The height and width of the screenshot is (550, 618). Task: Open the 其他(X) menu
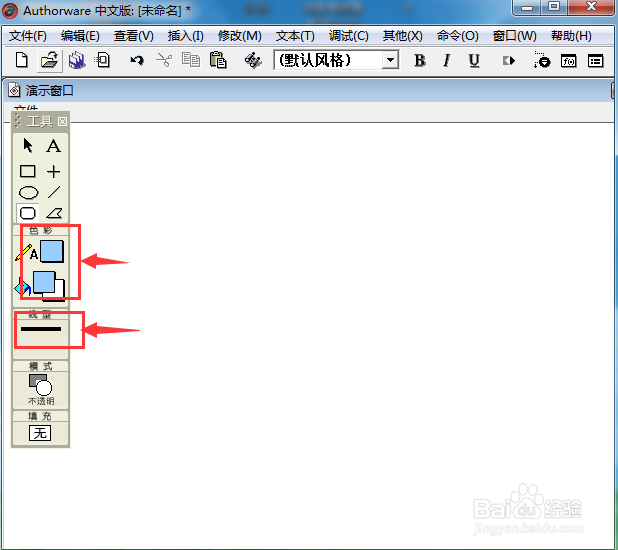tap(402, 36)
